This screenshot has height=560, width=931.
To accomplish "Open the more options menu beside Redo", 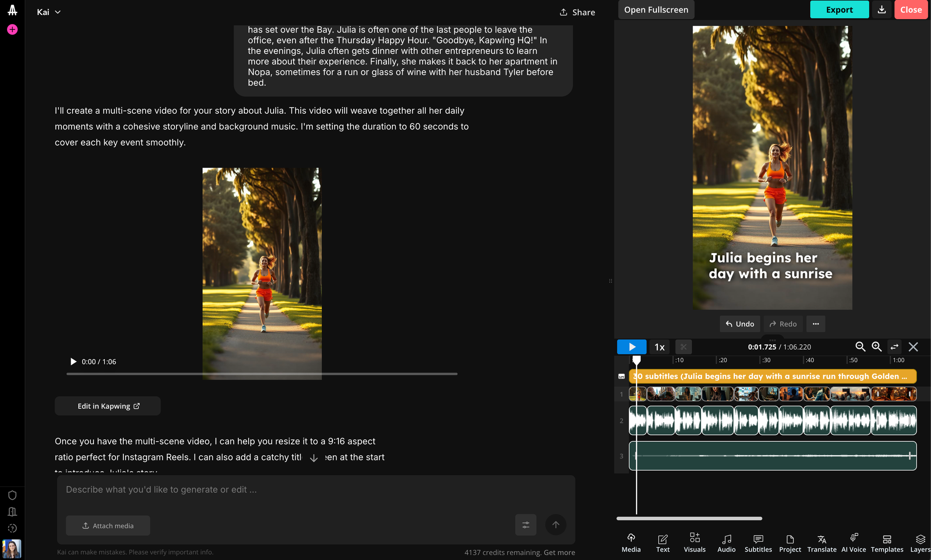I will (816, 324).
